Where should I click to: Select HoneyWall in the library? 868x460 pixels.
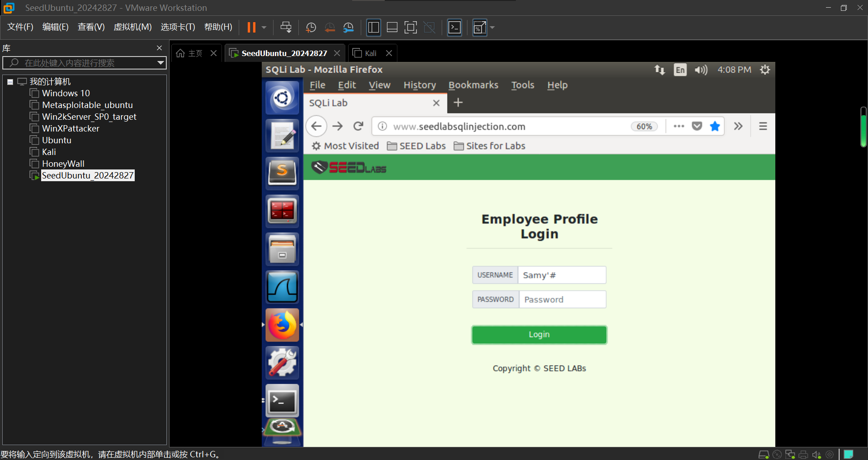(63, 164)
